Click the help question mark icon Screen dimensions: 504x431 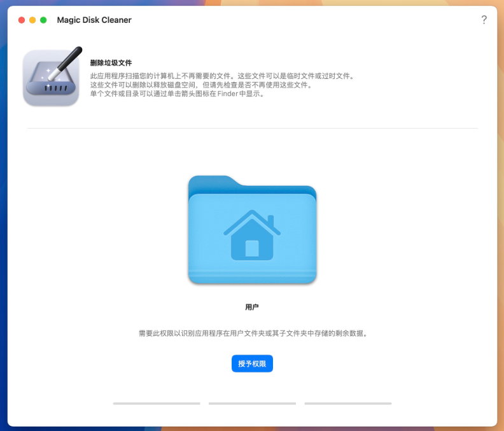click(484, 20)
